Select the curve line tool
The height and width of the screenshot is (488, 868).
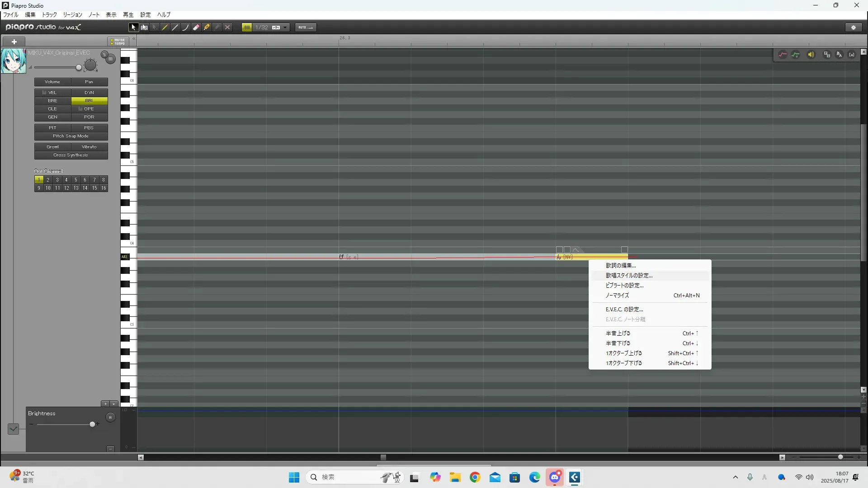(185, 28)
